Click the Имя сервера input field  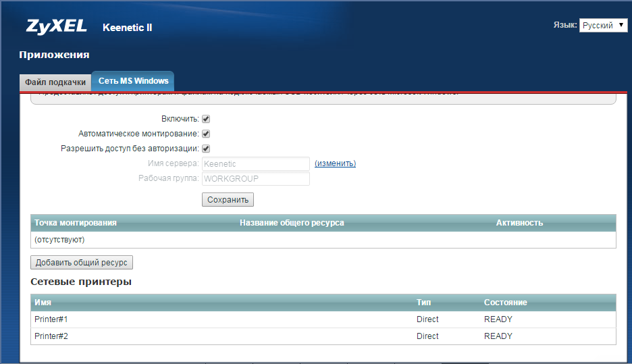point(255,163)
